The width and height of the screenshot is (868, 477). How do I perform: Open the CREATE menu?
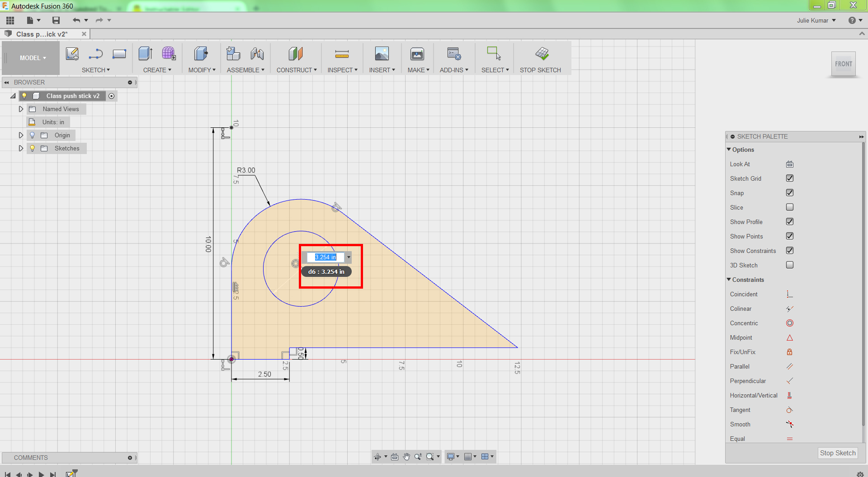pos(157,70)
